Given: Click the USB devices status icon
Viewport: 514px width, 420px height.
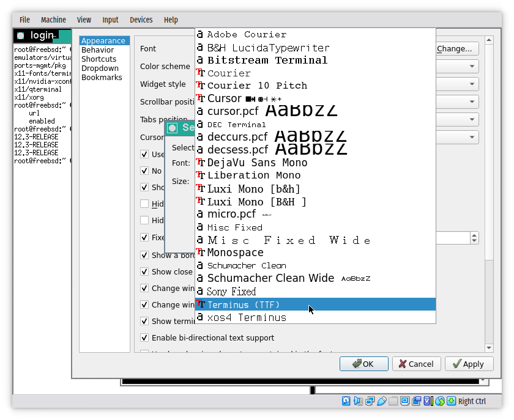Looking at the screenshot, I should click(382, 401).
